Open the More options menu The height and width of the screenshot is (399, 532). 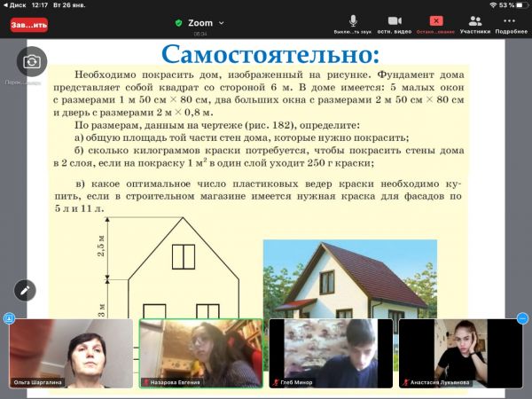click(511, 23)
